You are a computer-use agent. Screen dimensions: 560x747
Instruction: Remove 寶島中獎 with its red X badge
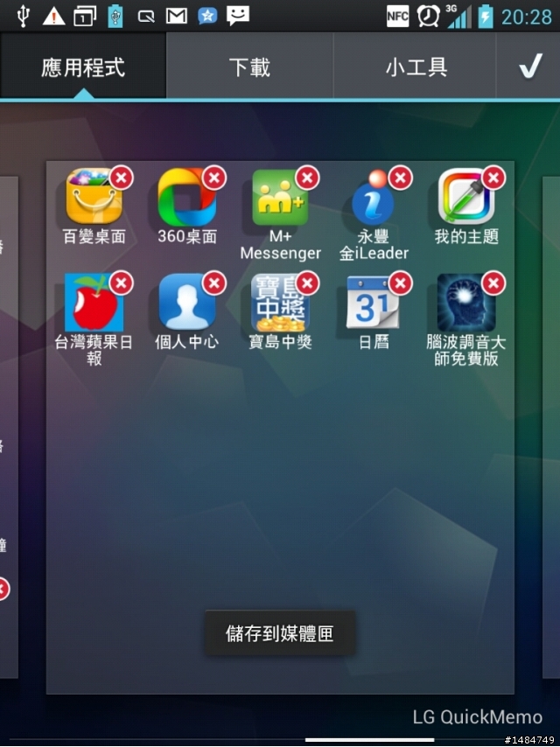(307, 283)
